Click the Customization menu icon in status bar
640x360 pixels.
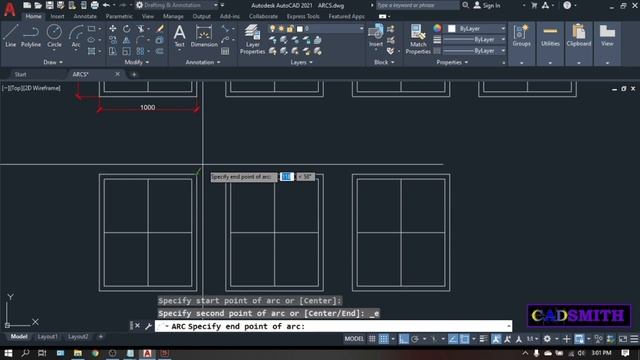634,339
